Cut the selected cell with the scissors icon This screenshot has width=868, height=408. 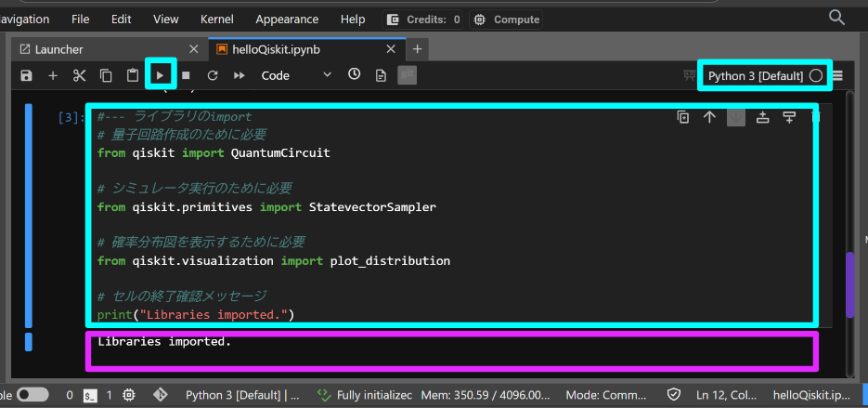click(x=79, y=75)
